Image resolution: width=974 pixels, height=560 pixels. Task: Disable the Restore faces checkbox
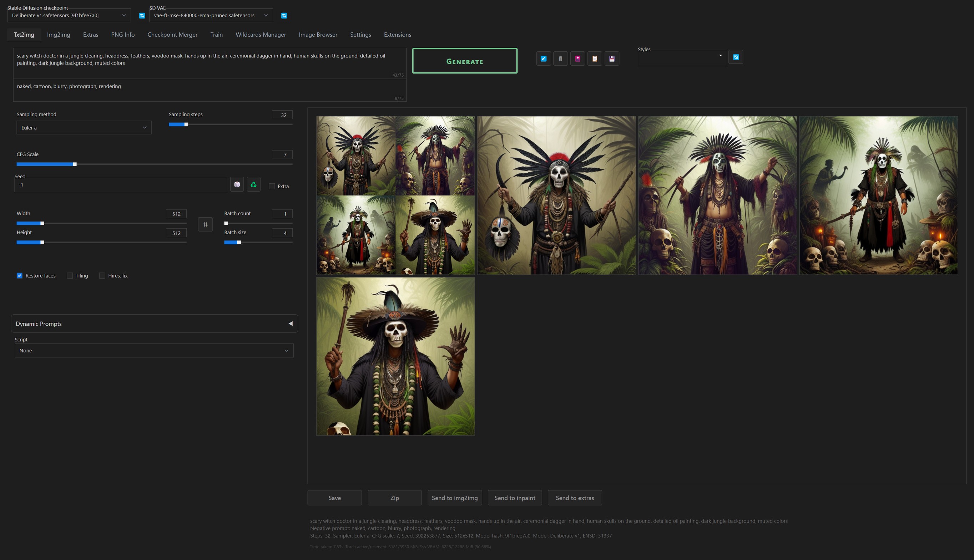click(x=20, y=275)
